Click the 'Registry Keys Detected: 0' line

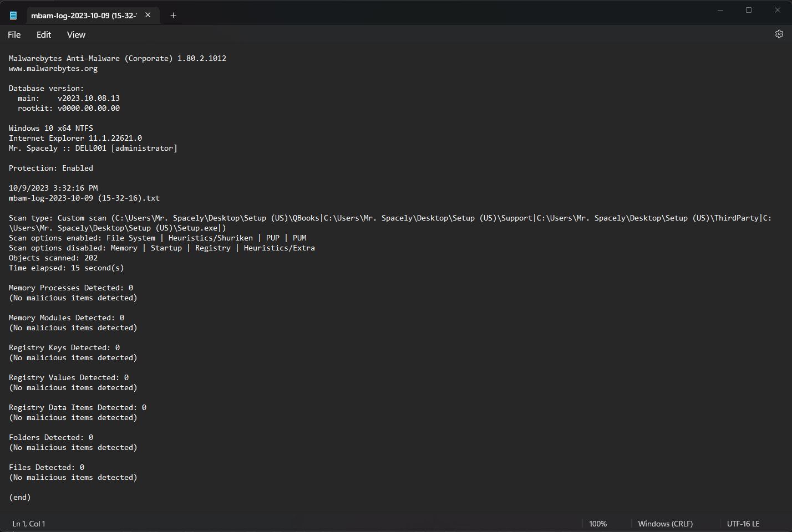click(64, 347)
